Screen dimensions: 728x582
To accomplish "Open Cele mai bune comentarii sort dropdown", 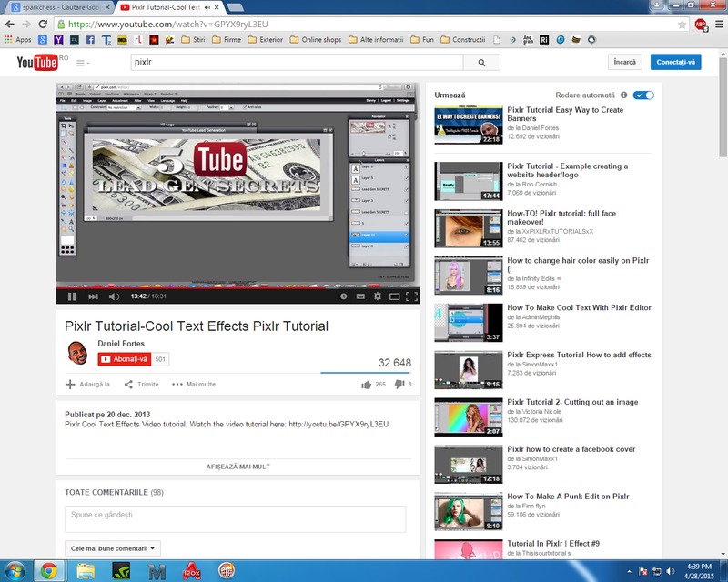I will (x=112, y=548).
